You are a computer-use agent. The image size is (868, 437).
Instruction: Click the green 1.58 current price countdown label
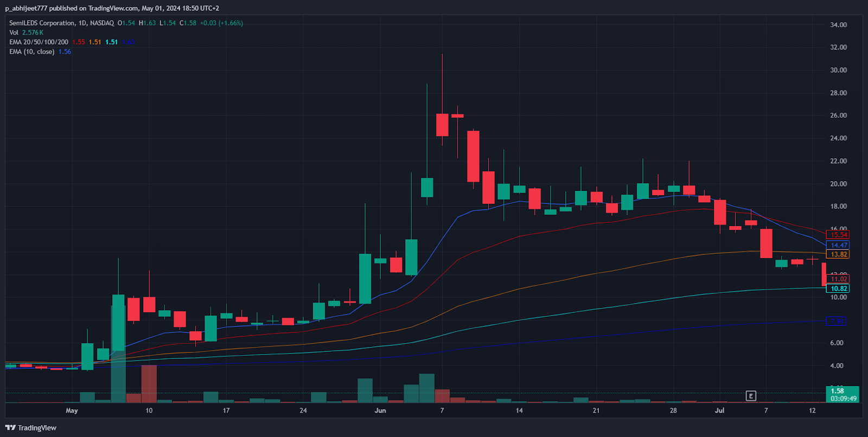(843, 394)
